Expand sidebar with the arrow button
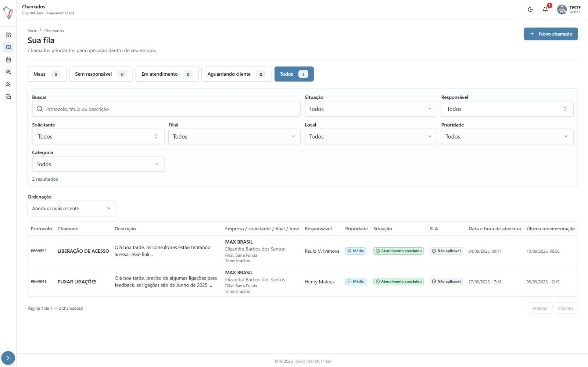 [x=8, y=358]
